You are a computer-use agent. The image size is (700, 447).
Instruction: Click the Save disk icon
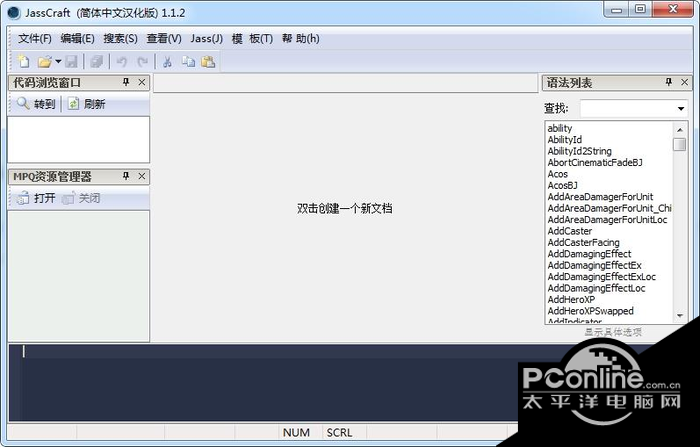71,62
